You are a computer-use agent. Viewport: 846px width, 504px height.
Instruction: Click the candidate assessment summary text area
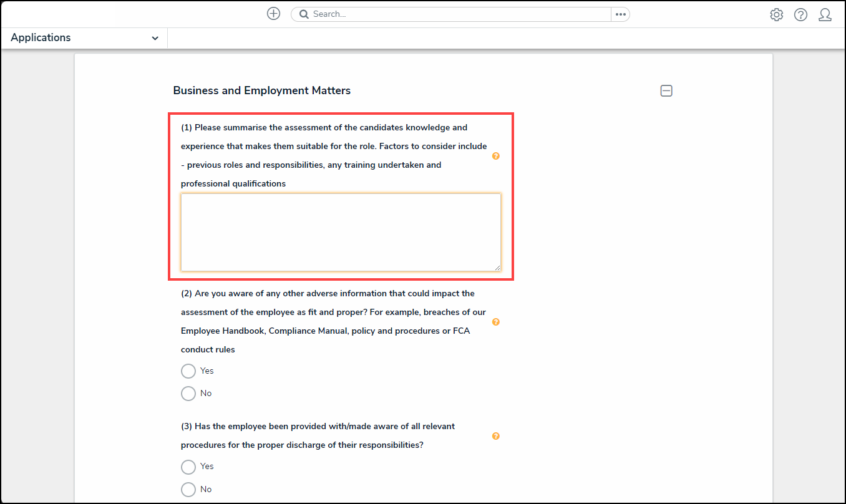pyautogui.click(x=341, y=232)
